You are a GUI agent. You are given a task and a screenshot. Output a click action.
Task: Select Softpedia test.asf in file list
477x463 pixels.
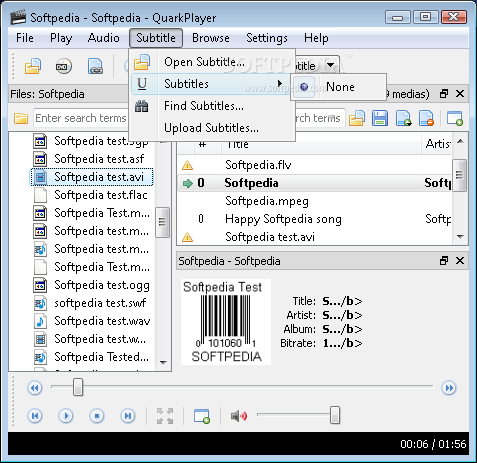[99, 159]
